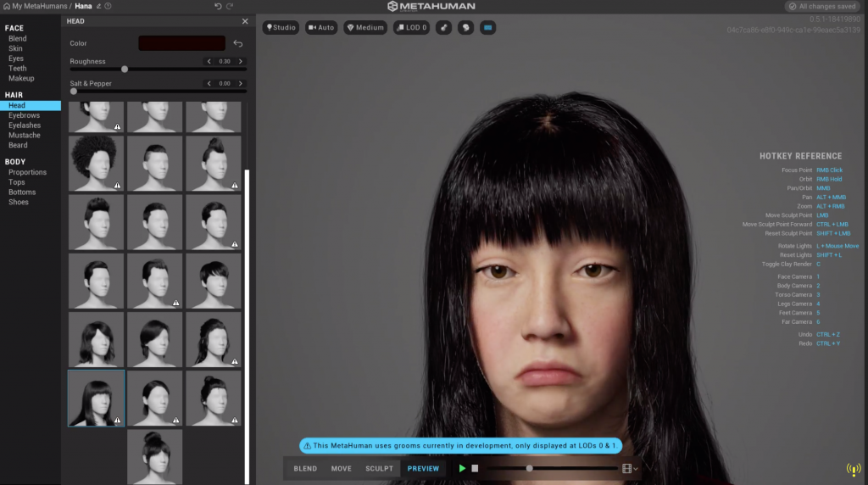The image size is (868, 485).
Task: Choose the mohawk top-knot hairstyle thumbnail
Action: 214,164
